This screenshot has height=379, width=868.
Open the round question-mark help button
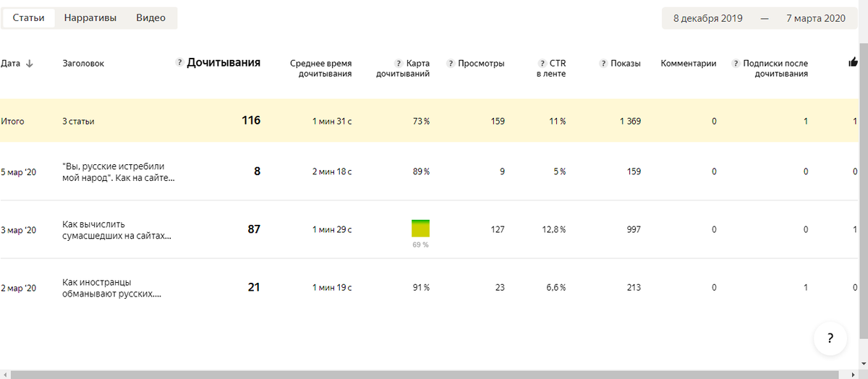point(830,338)
